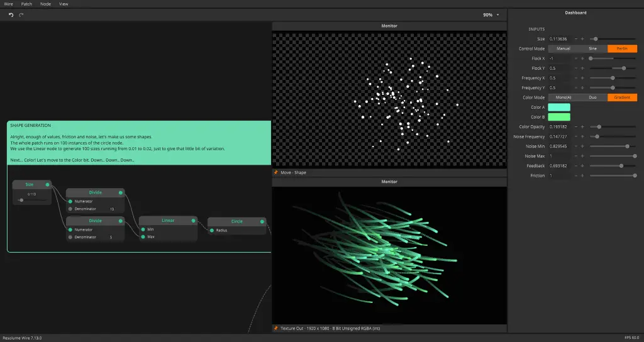The width and height of the screenshot is (644, 342).
Task: Click the Size node output port
Action: 48,185
